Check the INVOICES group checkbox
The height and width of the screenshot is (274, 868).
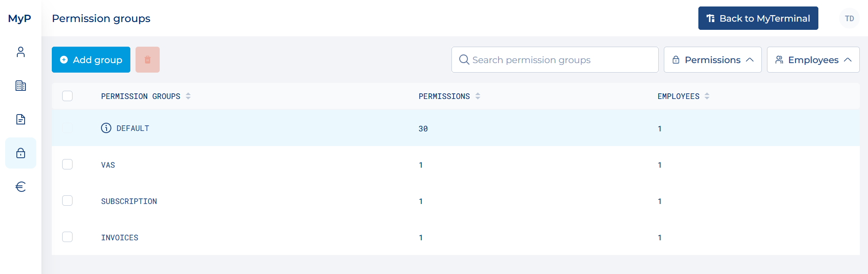67,237
